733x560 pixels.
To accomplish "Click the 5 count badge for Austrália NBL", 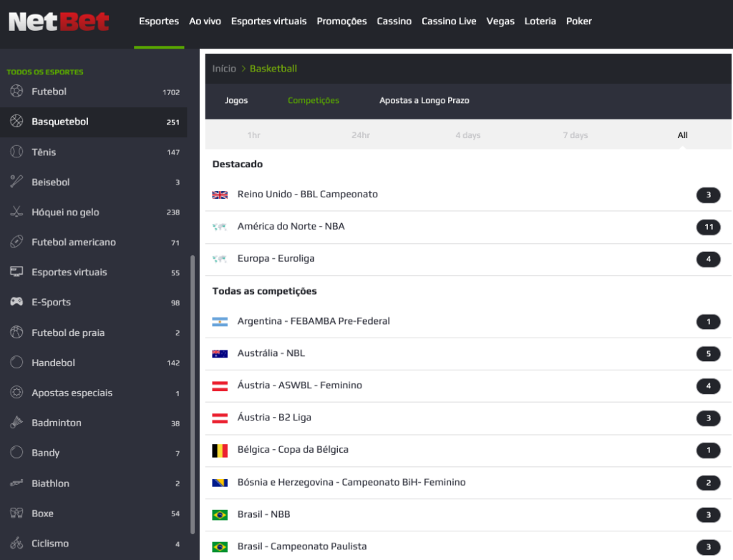I will click(x=708, y=353).
